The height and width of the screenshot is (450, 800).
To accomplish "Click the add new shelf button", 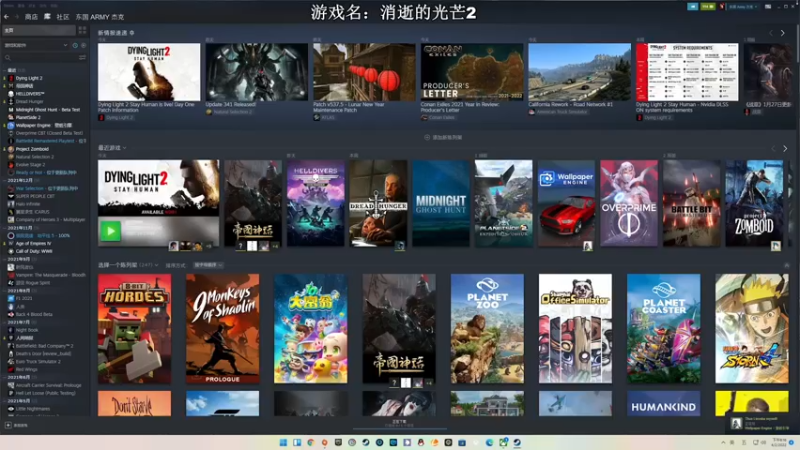I will pos(443,137).
